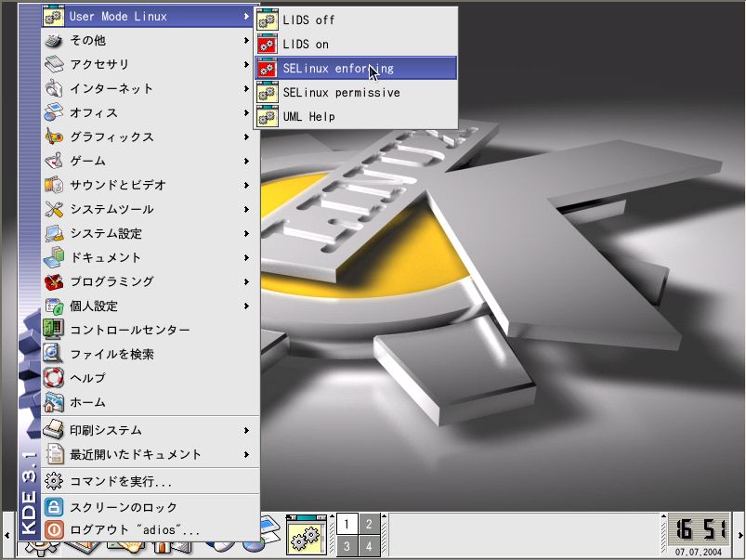Switch to virtual desktop 2

369,524
